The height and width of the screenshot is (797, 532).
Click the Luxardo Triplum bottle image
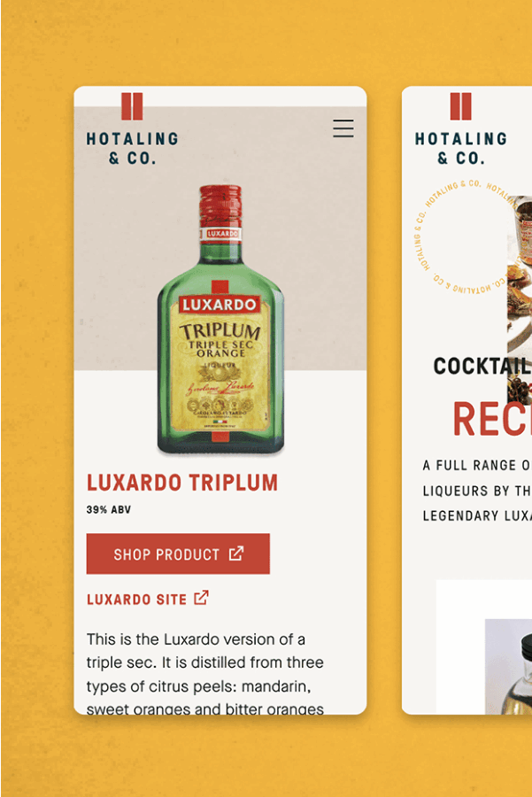[x=220, y=319]
